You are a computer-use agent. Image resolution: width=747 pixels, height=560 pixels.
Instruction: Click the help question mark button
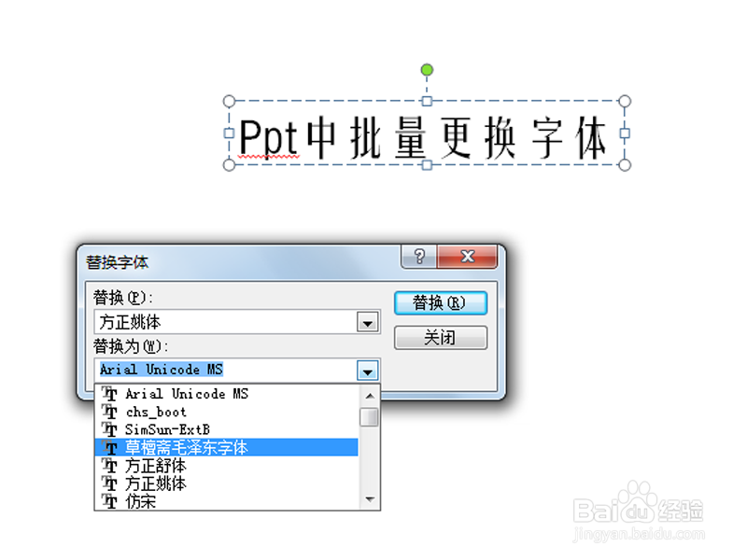pos(419,257)
